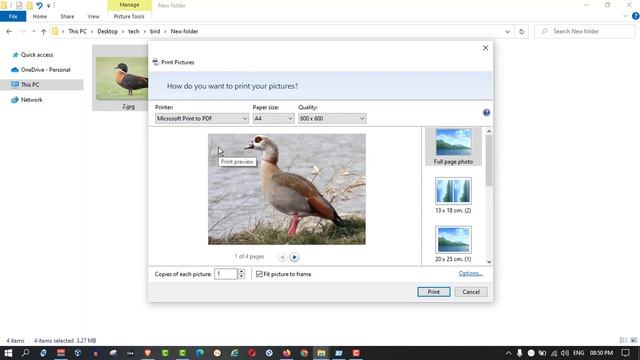Show hidden system tray icons
This screenshot has width=640, height=360.
pyautogui.click(x=508, y=353)
